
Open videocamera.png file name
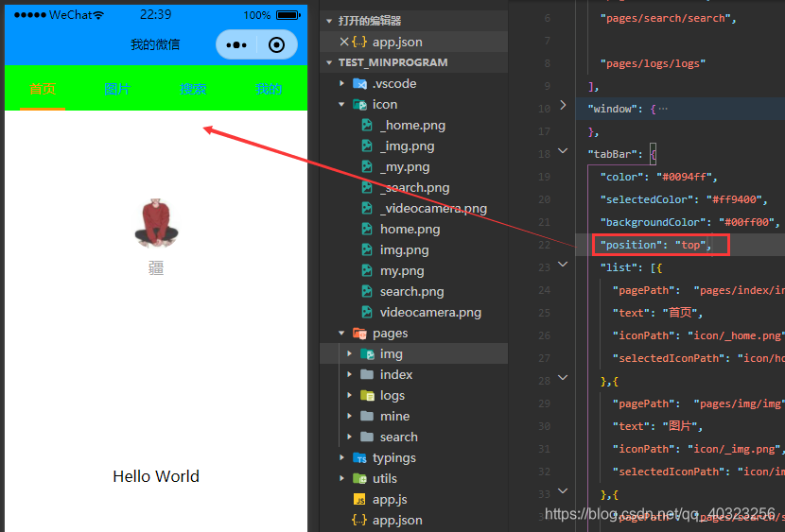(x=430, y=313)
